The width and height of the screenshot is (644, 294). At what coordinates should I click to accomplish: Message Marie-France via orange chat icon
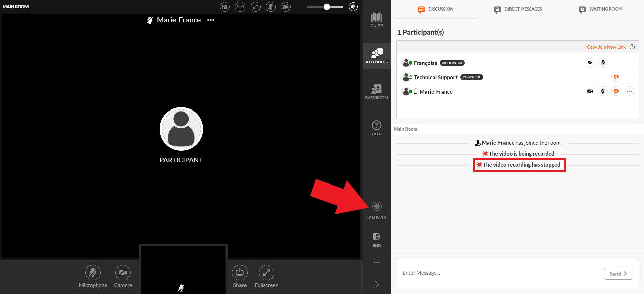tap(616, 91)
